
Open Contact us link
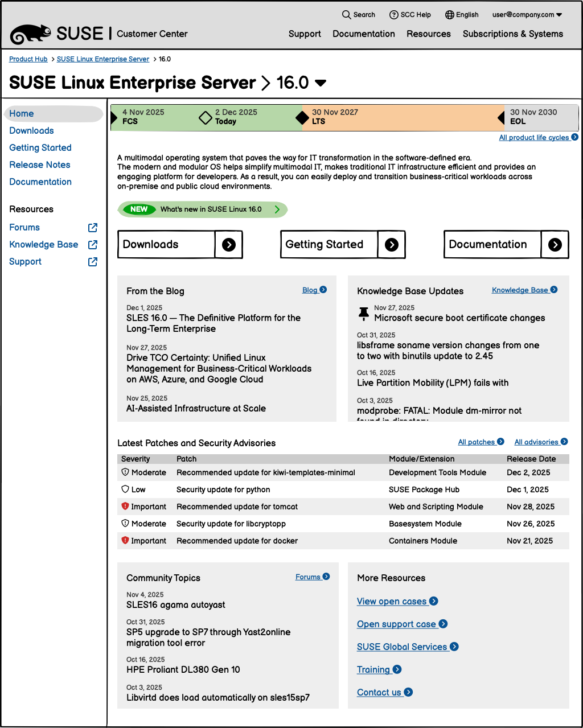385,692
